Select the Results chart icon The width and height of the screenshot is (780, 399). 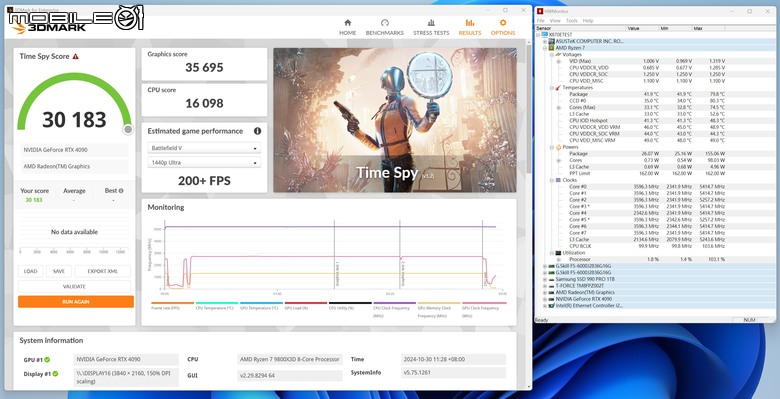click(x=470, y=22)
